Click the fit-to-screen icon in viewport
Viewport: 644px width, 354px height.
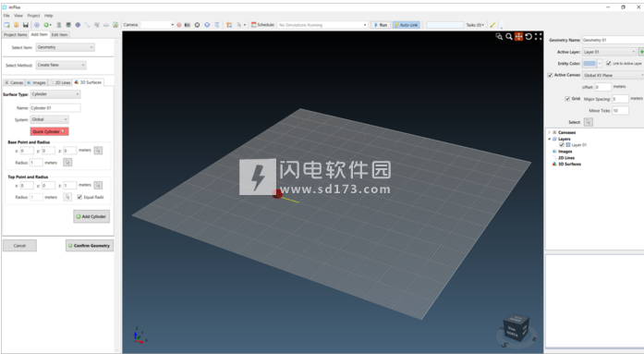tap(538, 37)
